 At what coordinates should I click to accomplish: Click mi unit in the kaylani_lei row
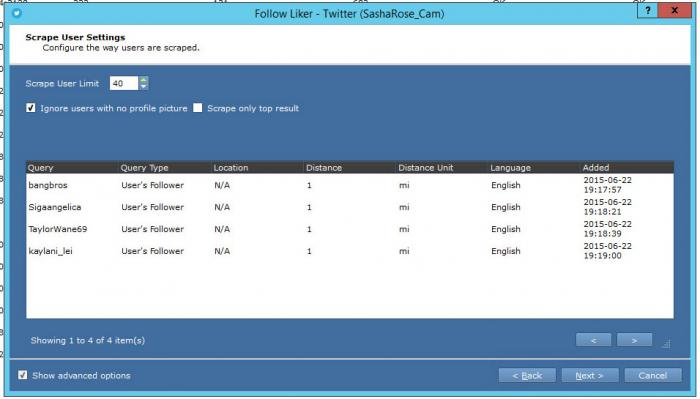[x=404, y=251]
